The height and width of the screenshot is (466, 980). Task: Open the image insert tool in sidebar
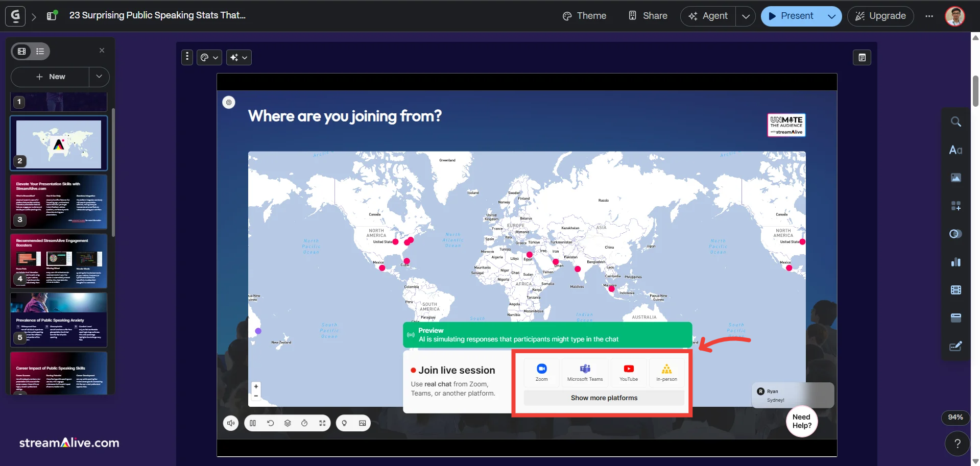click(955, 178)
